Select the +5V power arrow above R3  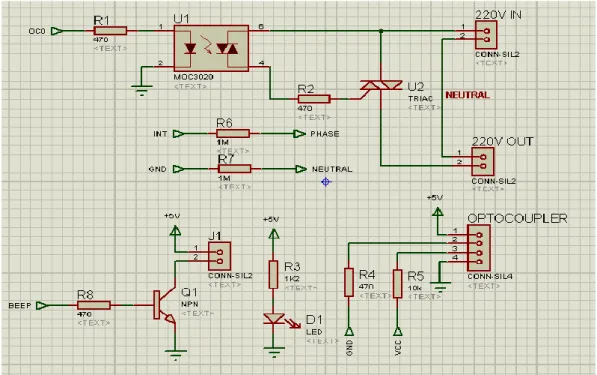pyautogui.click(x=273, y=233)
